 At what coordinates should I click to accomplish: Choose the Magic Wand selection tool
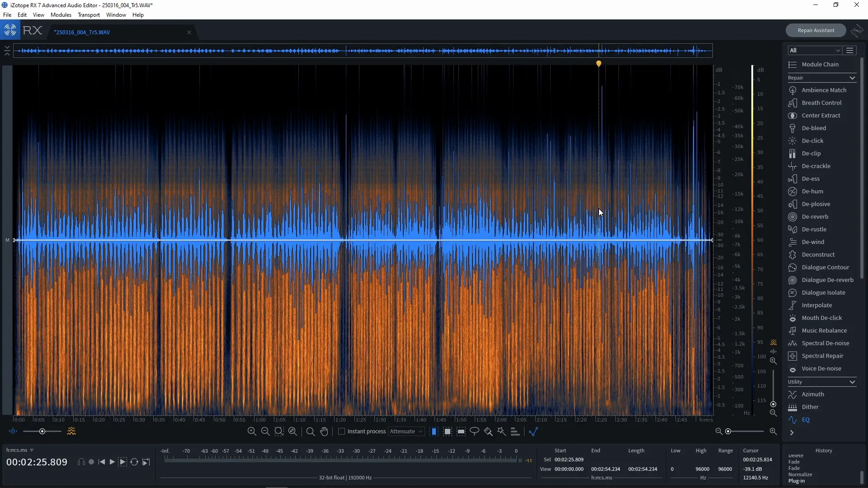coord(502,432)
